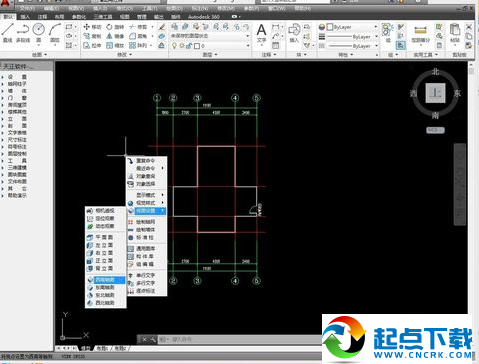479x364 pixels.
Task: Click the Fillet (圆角) tool
Action: tap(138, 36)
